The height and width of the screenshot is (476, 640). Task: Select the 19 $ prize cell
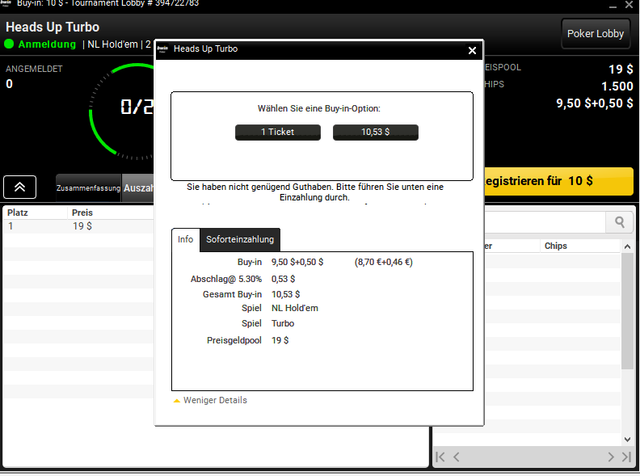(x=82, y=226)
